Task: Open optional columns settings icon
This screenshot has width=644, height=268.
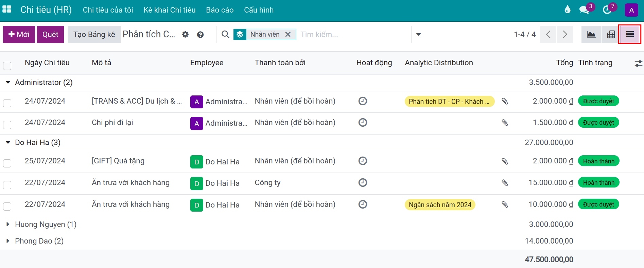Action: coord(638,63)
